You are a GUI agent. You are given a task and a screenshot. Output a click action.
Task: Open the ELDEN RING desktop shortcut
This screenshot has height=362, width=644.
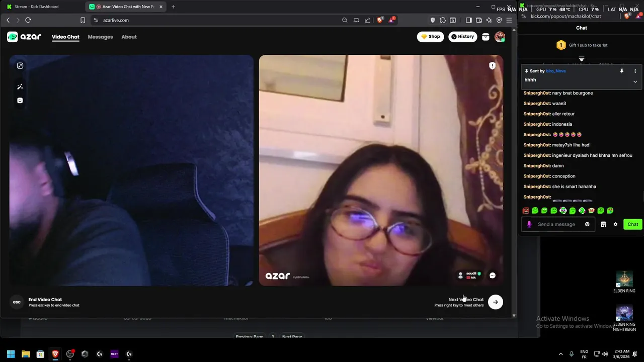point(624,282)
